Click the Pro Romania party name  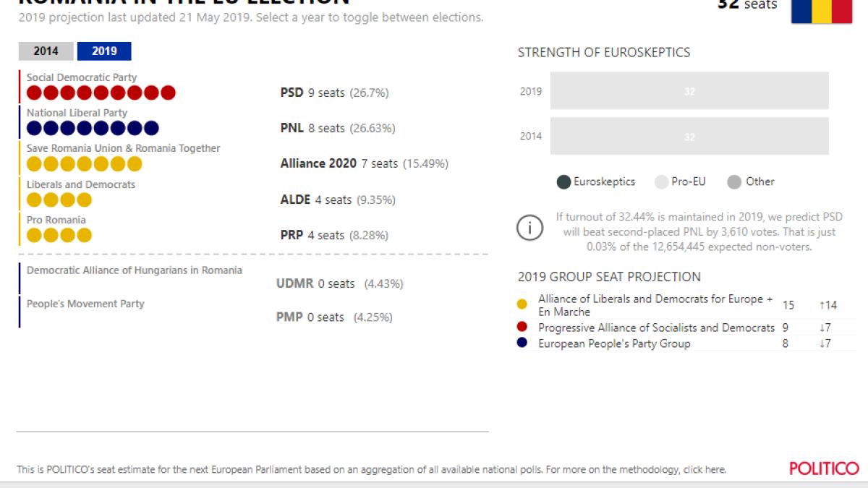[x=56, y=220]
